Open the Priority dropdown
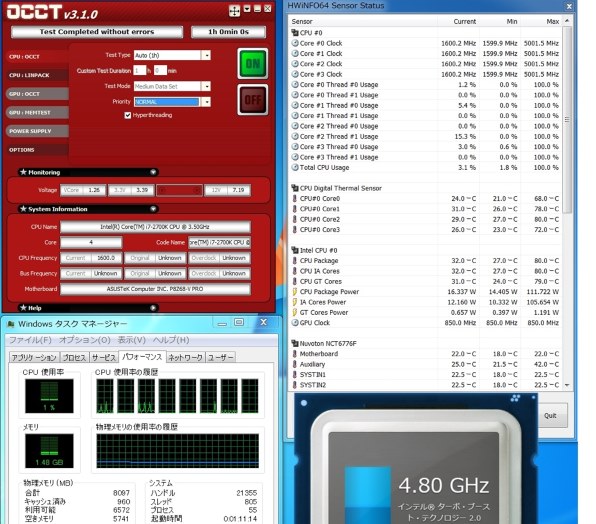Screen dimensions: 596x524 click(x=206, y=102)
